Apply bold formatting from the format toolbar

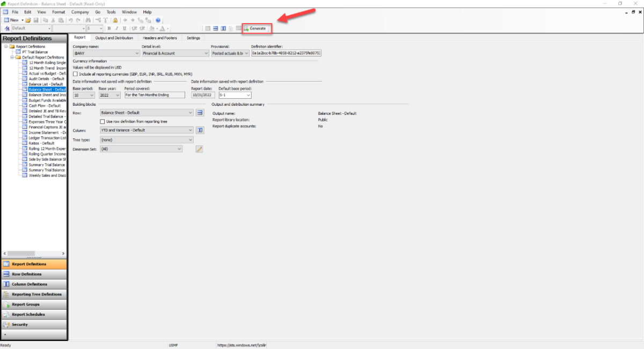pyautogui.click(x=109, y=28)
